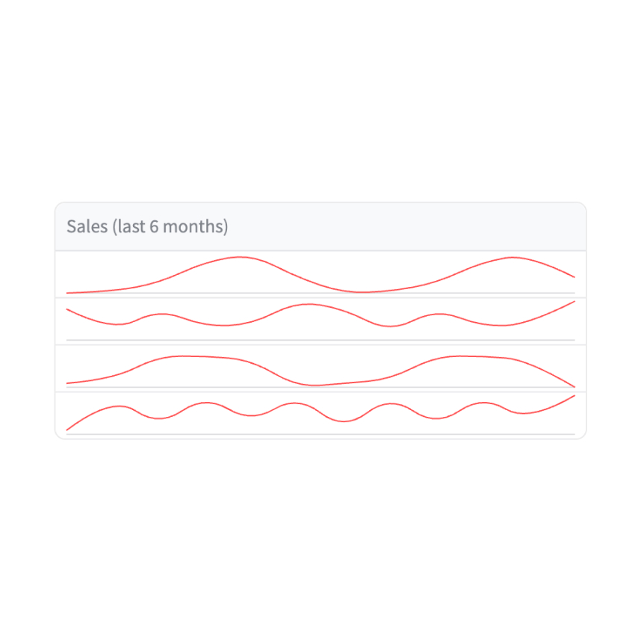Click the left starting point of the bottom sparkline
This screenshot has width=644, height=644.
[x=68, y=430]
